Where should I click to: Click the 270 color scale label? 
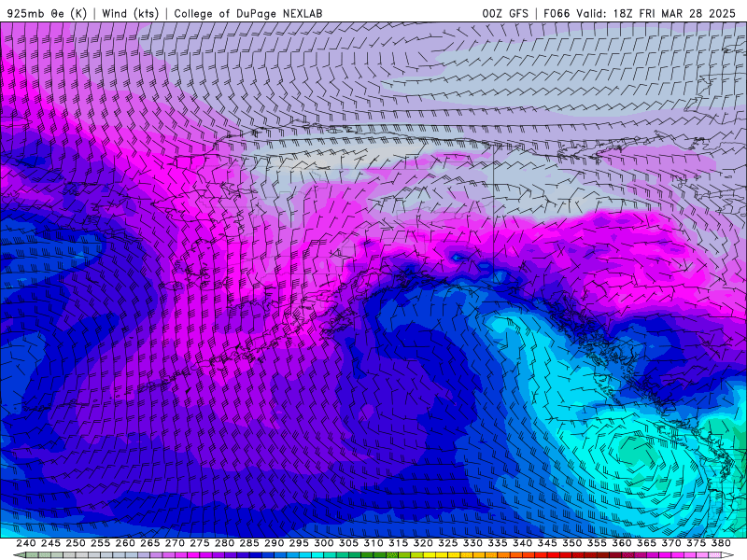tap(175, 543)
